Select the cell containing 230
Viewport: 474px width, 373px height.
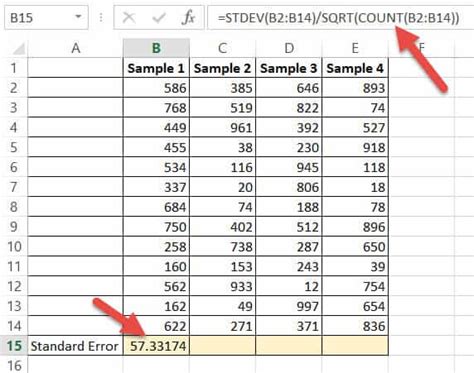click(x=289, y=147)
